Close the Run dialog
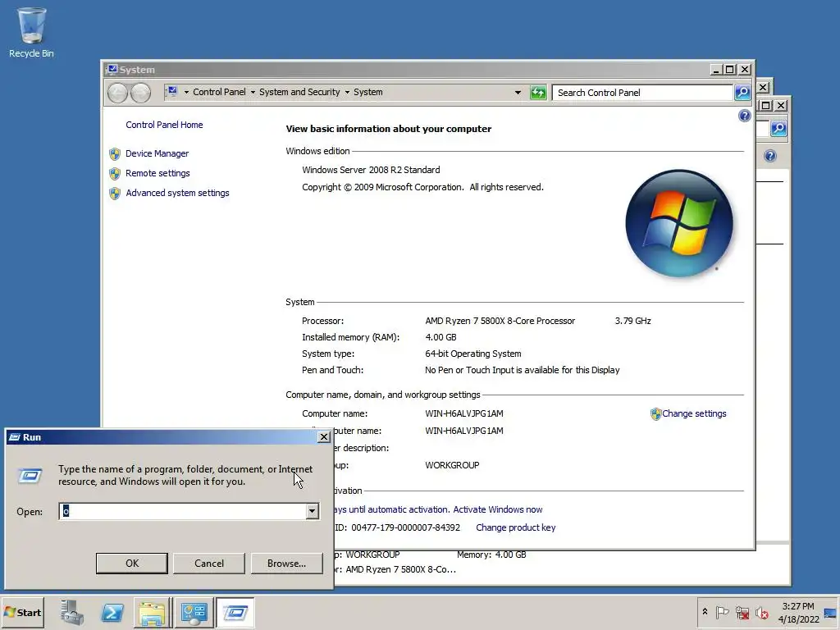 coord(323,437)
